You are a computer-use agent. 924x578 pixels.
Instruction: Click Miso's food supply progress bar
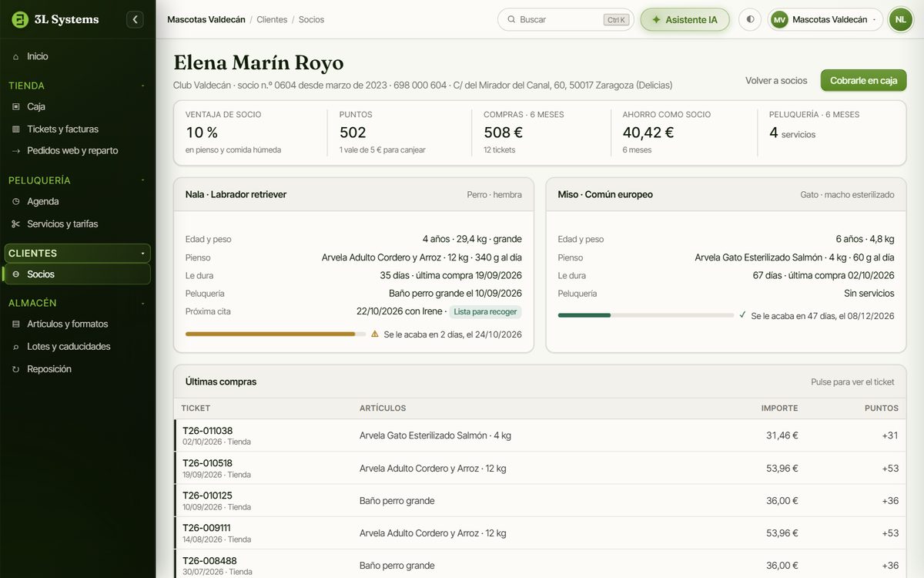(x=645, y=315)
